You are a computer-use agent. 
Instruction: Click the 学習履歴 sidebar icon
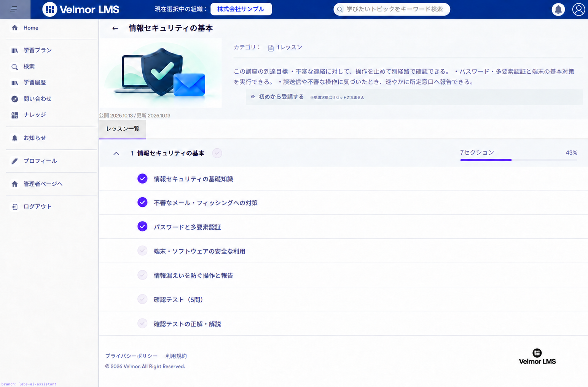pos(14,83)
